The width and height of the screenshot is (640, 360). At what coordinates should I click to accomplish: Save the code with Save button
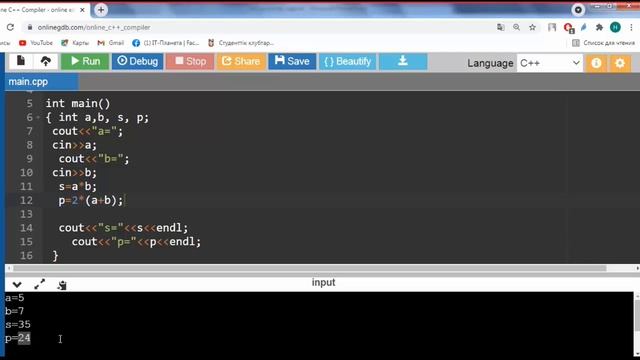coord(292,62)
